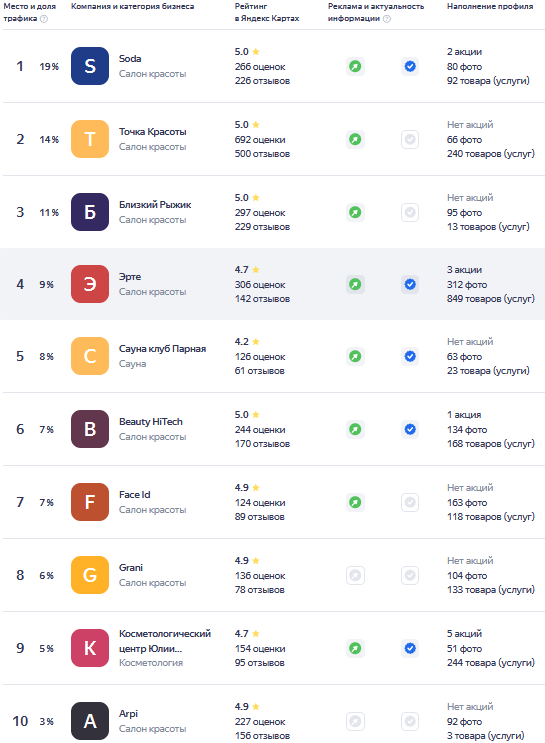545x743 pixels.
Task: Click the grey verification badge for Близкий Рыжик
Action: [410, 212]
